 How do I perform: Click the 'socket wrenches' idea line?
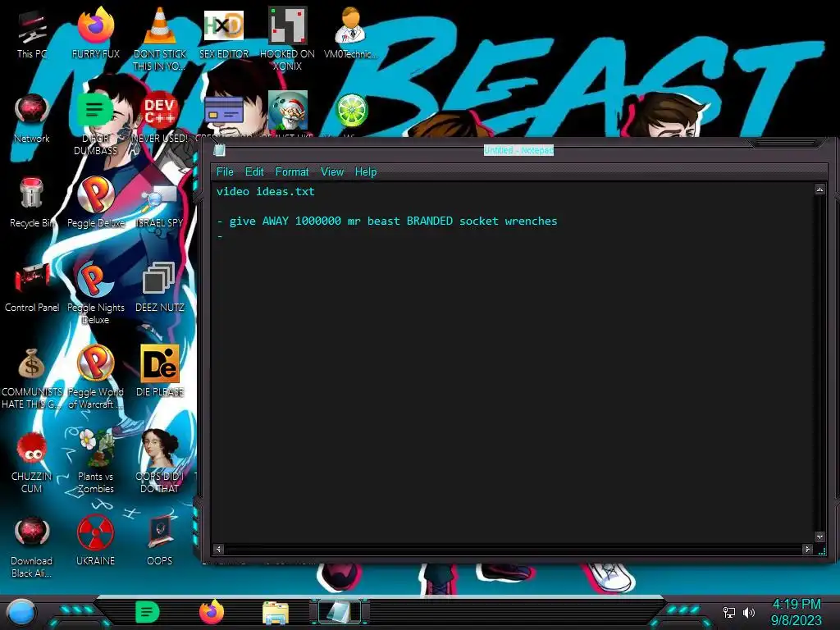387,221
